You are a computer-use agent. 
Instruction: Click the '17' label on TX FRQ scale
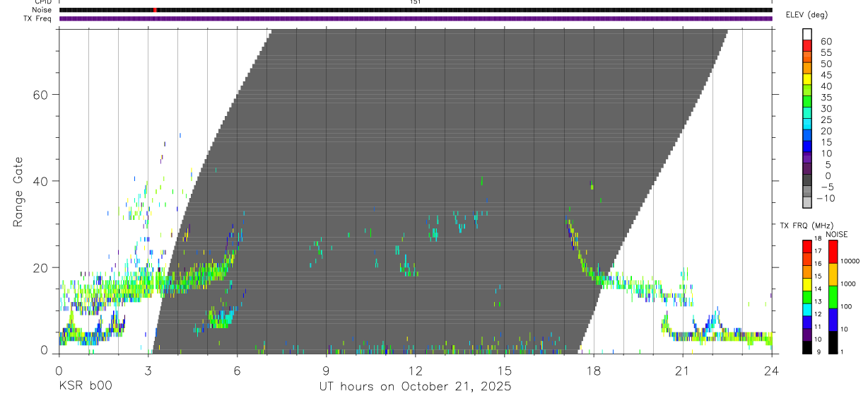818,251
